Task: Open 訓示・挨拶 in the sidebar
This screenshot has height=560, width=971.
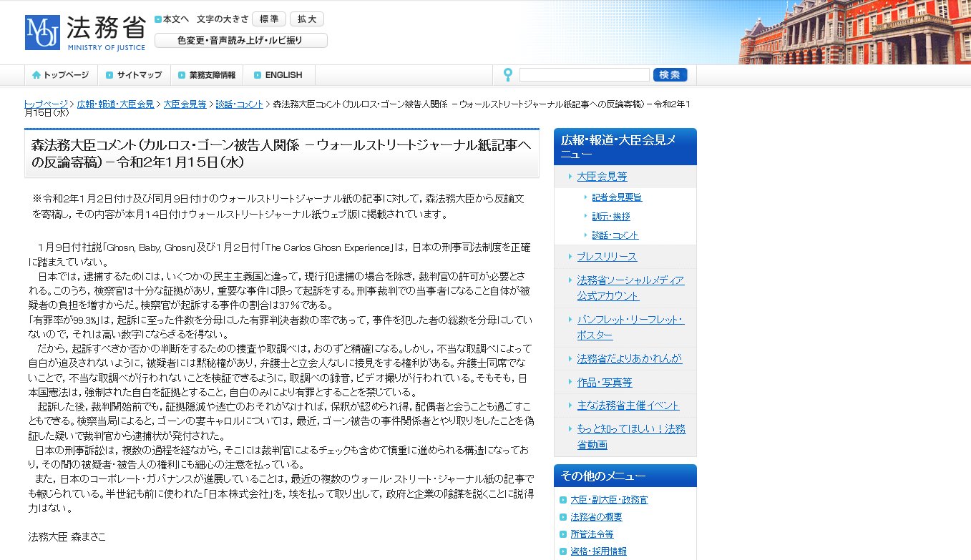Action: [611, 216]
